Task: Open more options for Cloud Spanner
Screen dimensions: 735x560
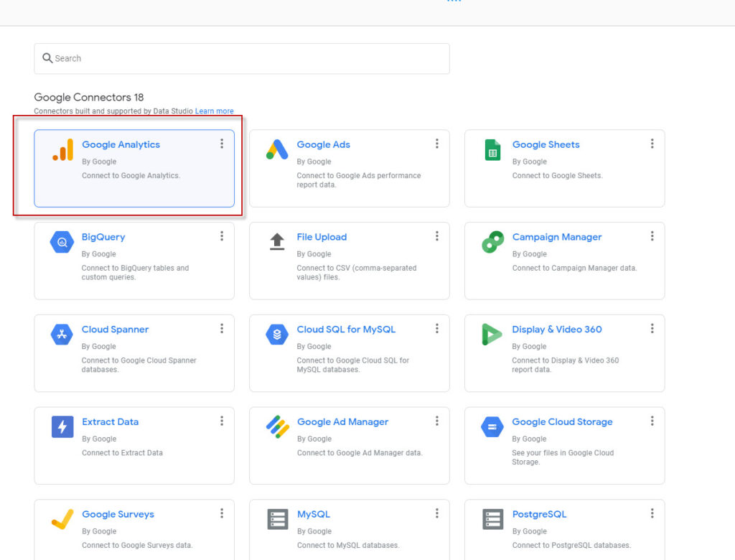Action: 222,328
